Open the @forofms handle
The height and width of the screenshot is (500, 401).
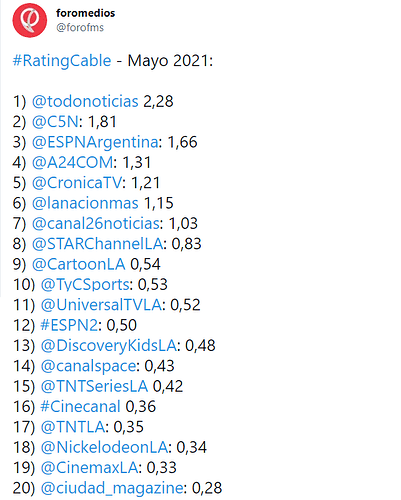[80, 27]
